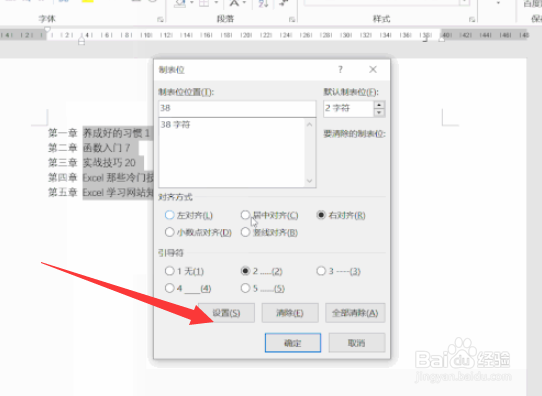Click scroll-down arrow in tab stop list
This screenshot has width=542, height=396.
pos(309,181)
